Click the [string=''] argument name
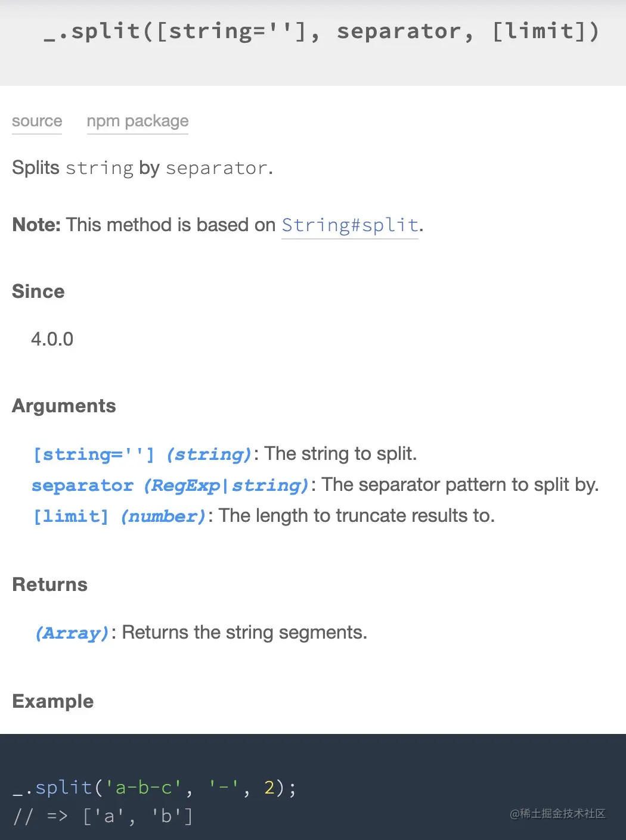The width and height of the screenshot is (626, 840). coord(94,455)
